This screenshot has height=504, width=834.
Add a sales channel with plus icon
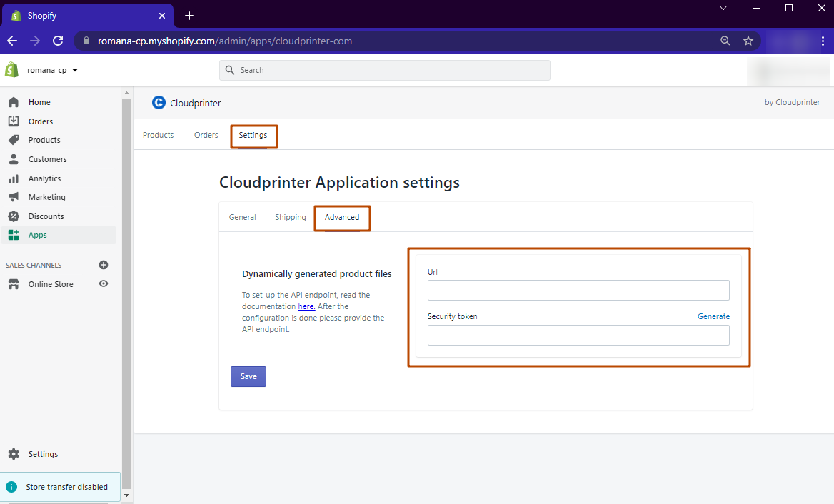(104, 265)
